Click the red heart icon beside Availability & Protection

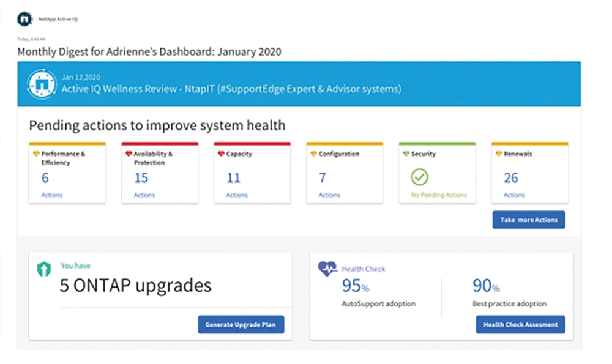129,154
